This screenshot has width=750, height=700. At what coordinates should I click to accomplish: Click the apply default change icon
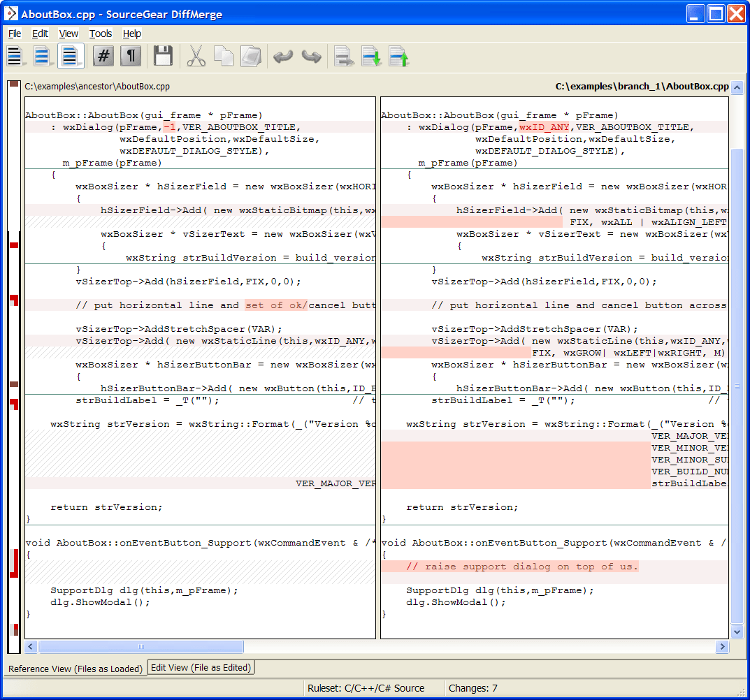pyautogui.click(x=344, y=56)
